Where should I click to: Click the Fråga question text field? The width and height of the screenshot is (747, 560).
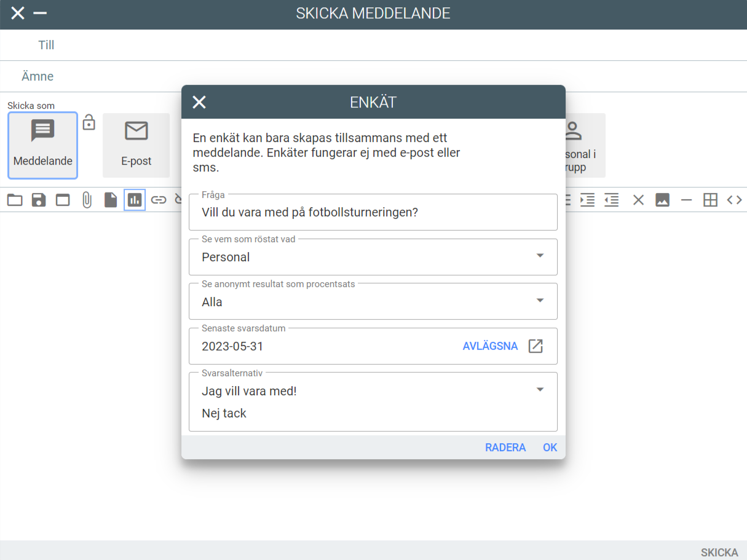pos(373,213)
